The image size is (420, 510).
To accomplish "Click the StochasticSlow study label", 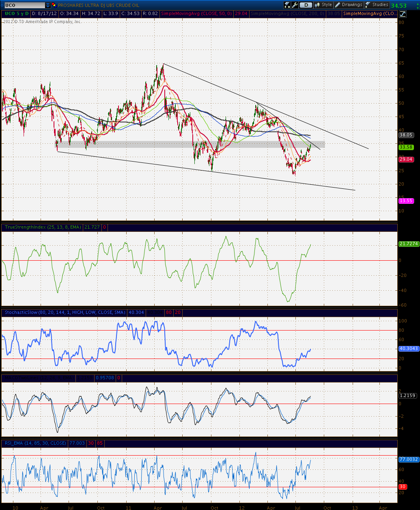I will 65,313.
